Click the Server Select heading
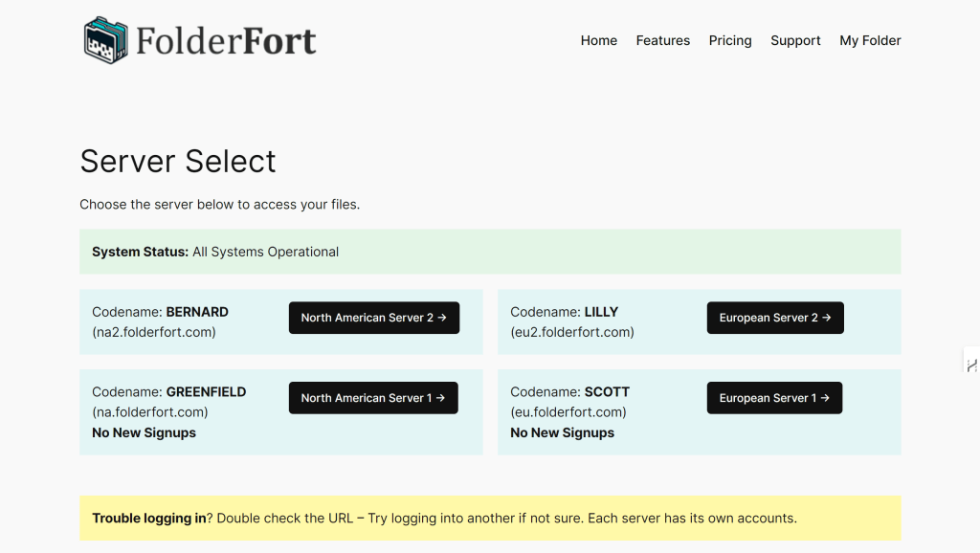 pyautogui.click(x=177, y=162)
